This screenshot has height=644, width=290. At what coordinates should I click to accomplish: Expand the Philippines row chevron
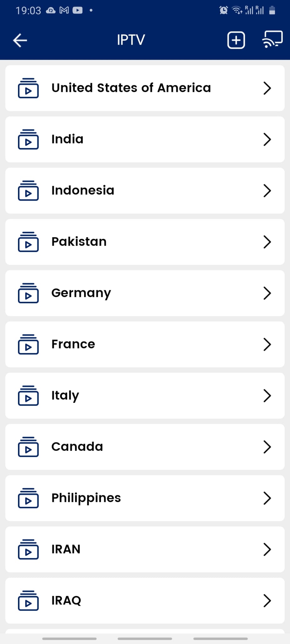[x=267, y=498]
